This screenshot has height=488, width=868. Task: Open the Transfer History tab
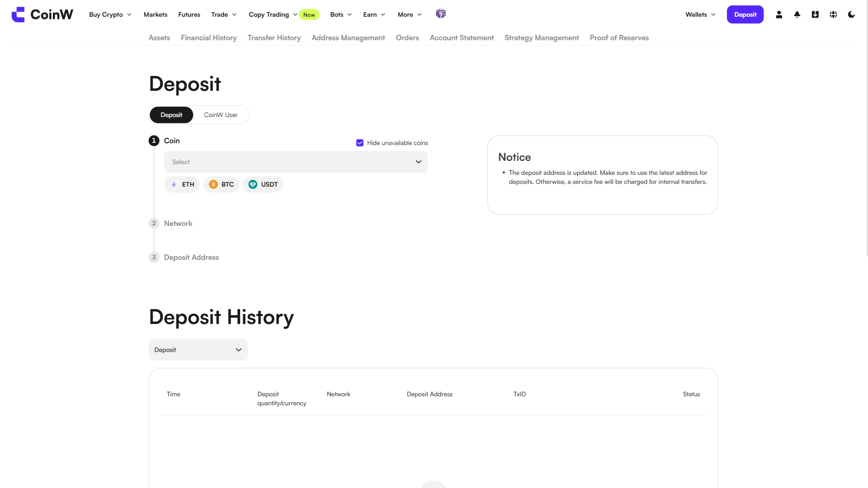coord(274,38)
